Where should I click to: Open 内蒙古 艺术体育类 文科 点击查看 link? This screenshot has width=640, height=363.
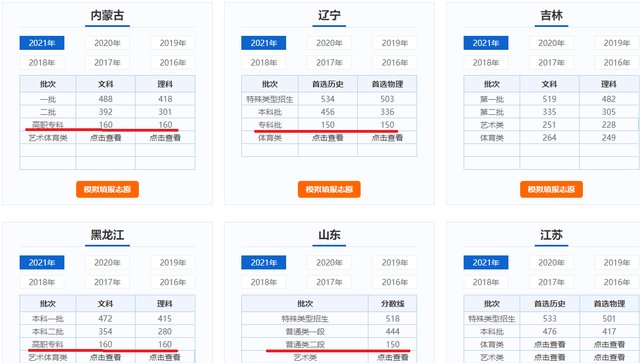click(105, 138)
